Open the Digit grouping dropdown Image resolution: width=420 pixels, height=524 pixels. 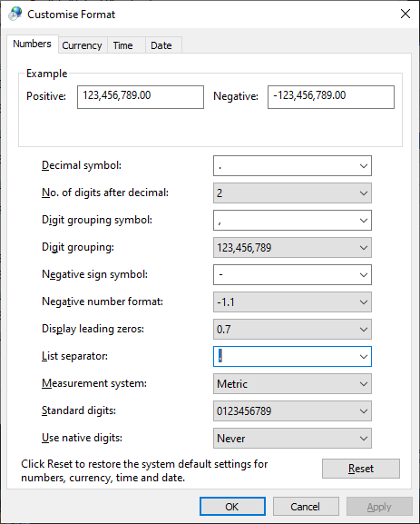point(292,248)
